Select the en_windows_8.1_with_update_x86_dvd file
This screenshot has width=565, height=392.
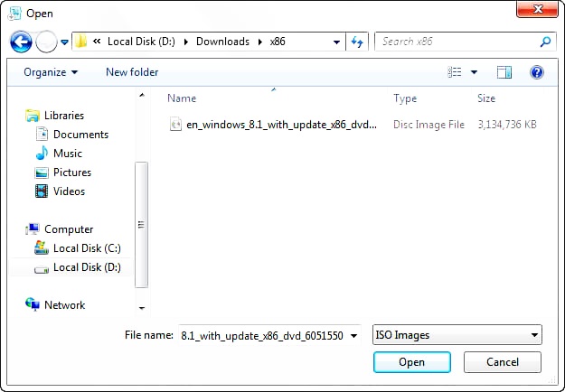(281, 125)
